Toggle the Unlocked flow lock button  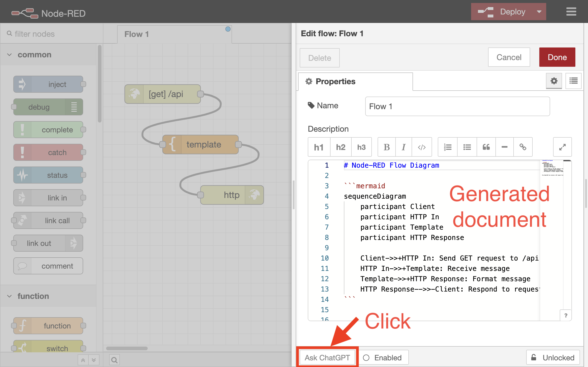tap(553, 358)
